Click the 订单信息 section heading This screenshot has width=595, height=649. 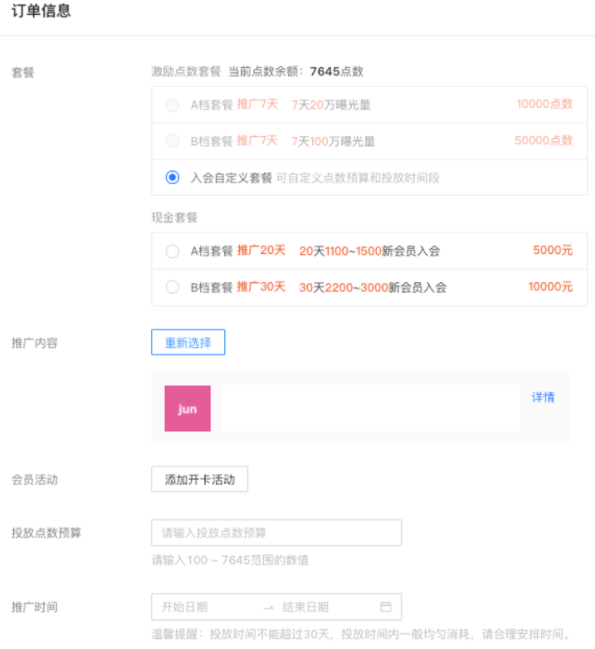pyautogui.click(x=41, y=11)
